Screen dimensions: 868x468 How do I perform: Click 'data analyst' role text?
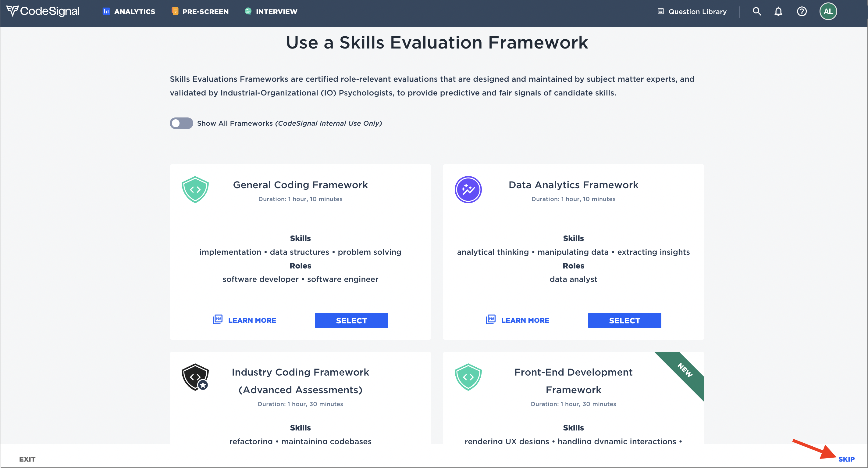click(x=573, y=279)
